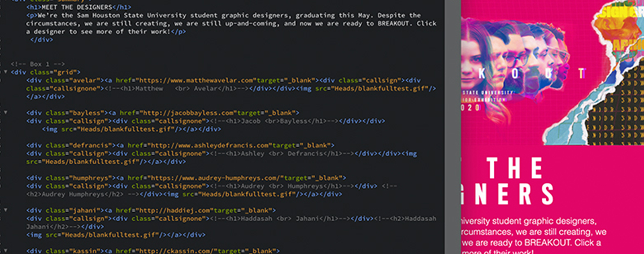Collapse the bayless div fold arrow
This screenshot has height=254, width=644.
[6, 112]
